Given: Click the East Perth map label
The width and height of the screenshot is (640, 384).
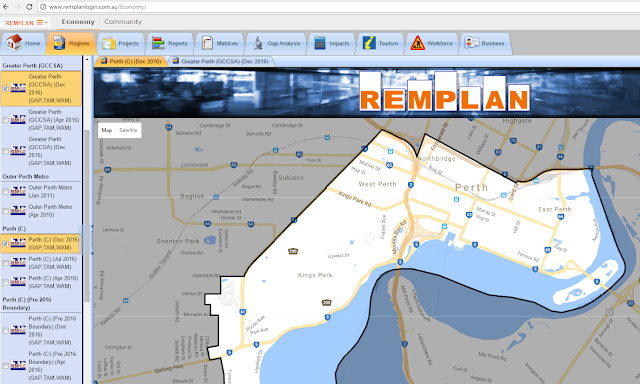Looking at the screenshot, I should [555, 209].
